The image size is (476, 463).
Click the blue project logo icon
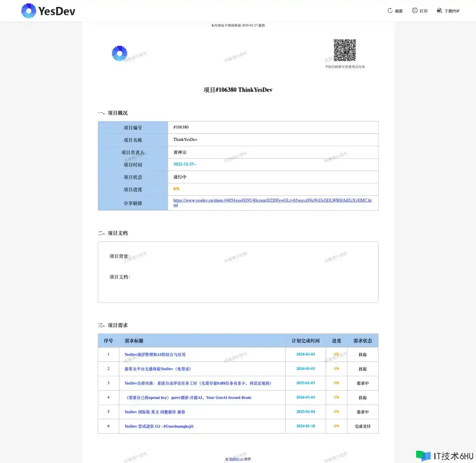click(x=119, y=54)
